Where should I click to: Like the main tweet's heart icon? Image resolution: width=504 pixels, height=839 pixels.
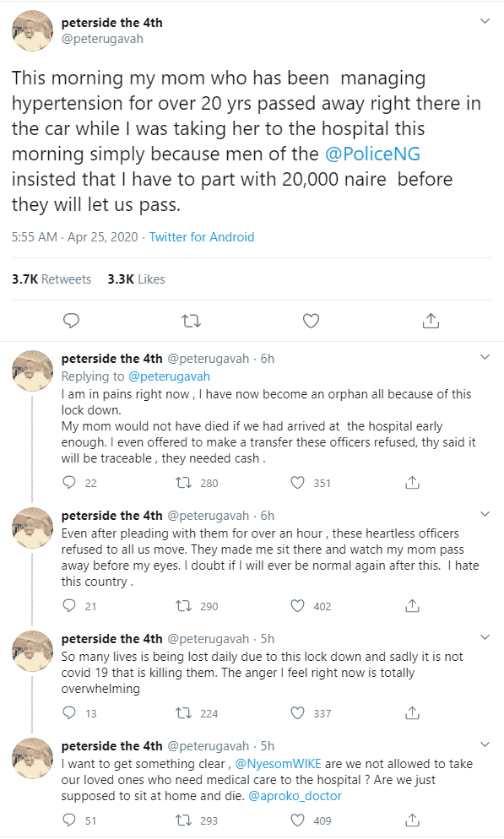tap(311, 321)
